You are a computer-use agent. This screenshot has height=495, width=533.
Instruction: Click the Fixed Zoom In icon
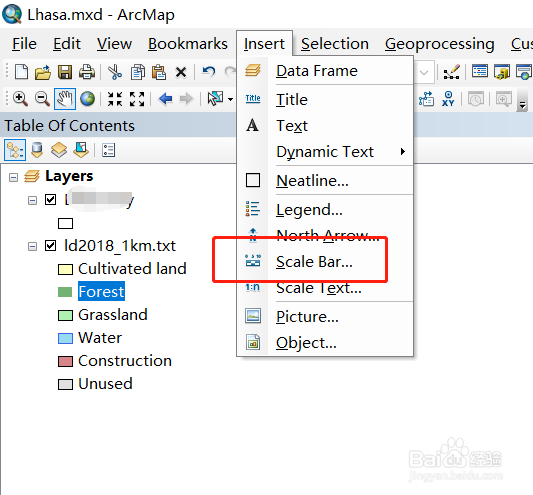pyautogui.click(x=115, y=99)
